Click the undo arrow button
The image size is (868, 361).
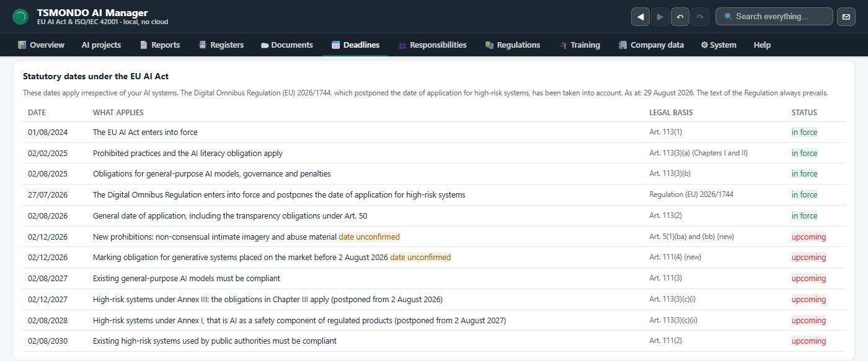point(680,17)
